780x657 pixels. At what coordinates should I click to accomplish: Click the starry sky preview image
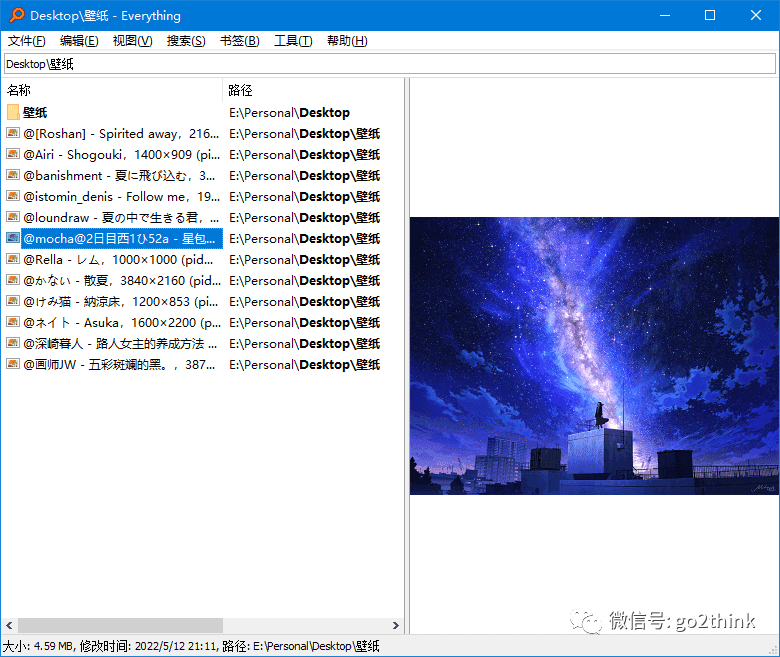click(x=594, y=356)
